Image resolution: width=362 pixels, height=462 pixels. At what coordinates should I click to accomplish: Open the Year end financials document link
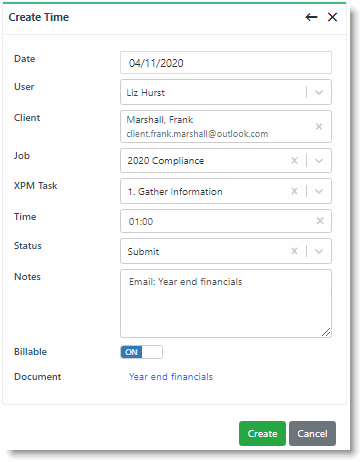(171, 377)
